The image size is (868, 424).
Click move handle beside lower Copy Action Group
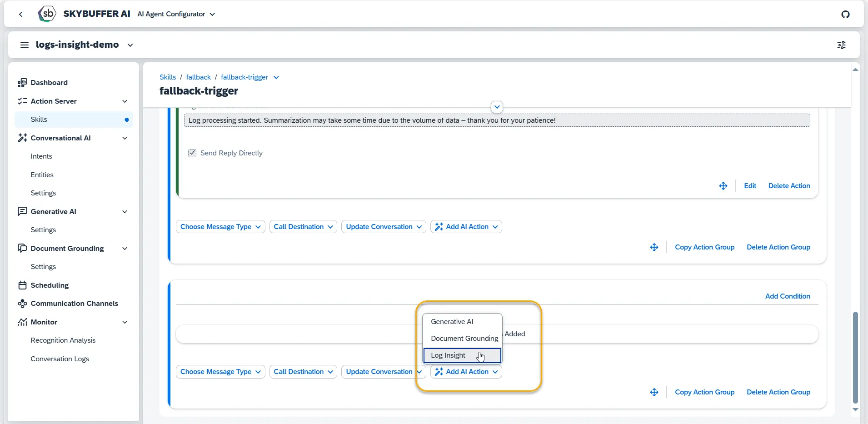[x=654, y=392]
